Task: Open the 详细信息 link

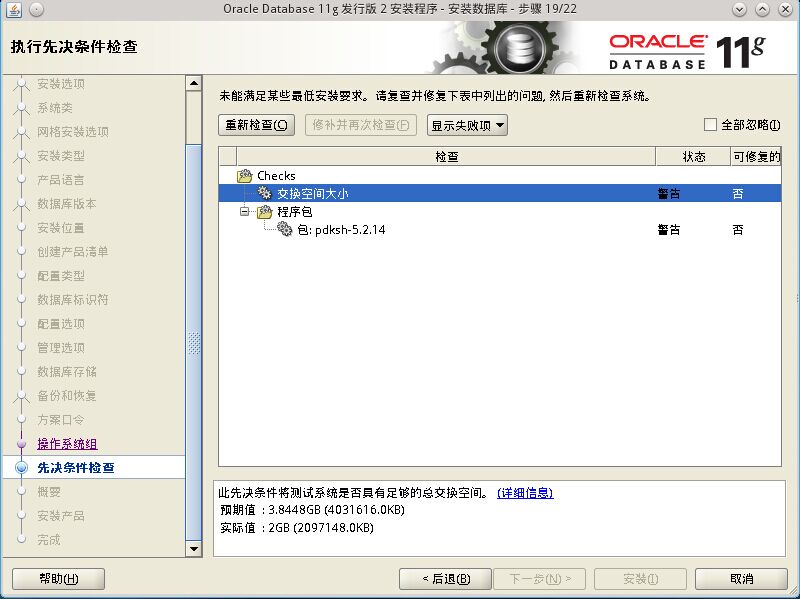Action: pyautogui.click(x=525, y=492)
